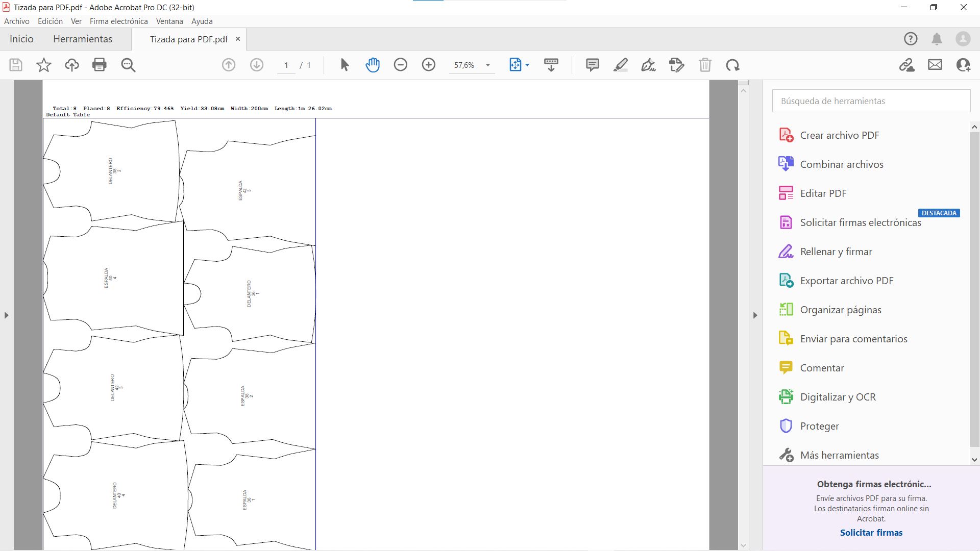
Task: Open the Edición menu
Action: tap(50, 21)
